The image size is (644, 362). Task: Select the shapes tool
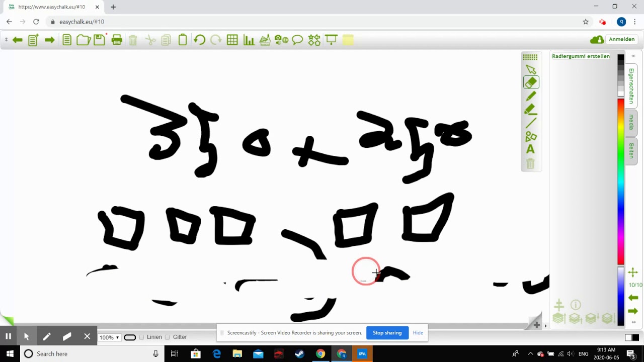[x=531, y=136]
